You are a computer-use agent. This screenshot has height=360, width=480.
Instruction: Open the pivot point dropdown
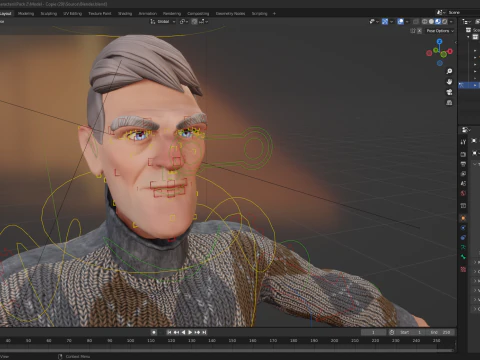(184, 22)
